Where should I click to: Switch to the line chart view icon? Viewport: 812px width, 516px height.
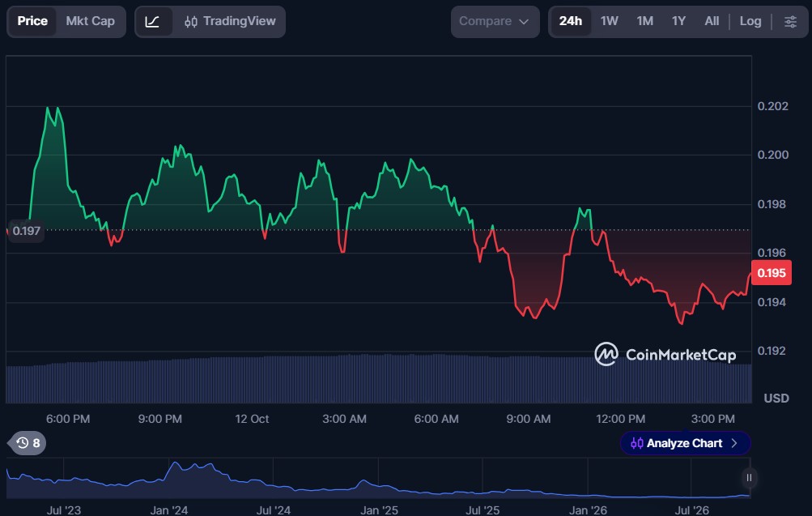pos(153,22)
